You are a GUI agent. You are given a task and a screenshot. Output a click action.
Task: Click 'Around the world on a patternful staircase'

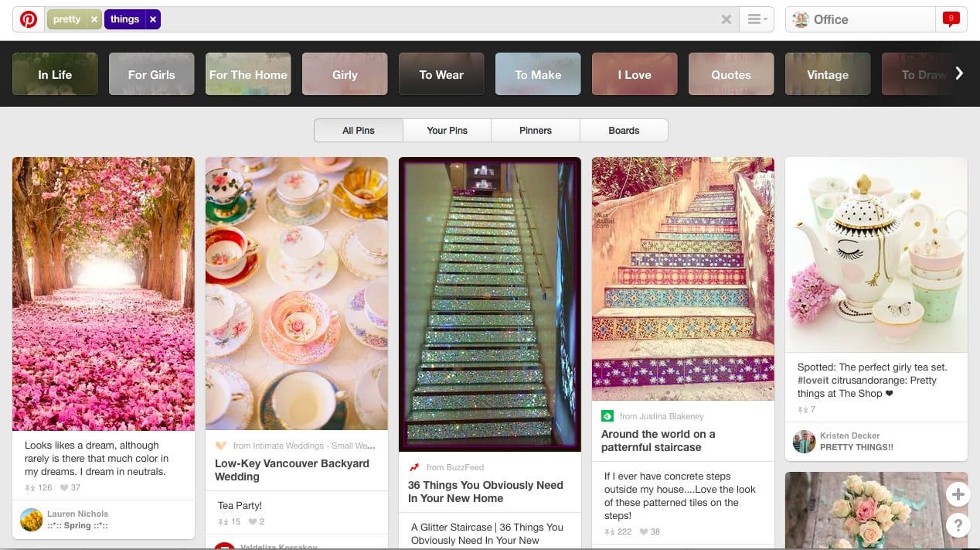(x=658, y=440)
